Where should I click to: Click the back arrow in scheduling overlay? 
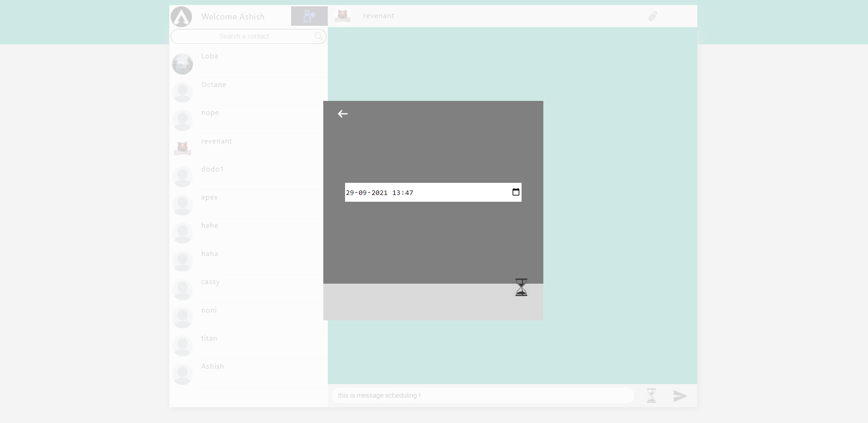click(343, 114)
